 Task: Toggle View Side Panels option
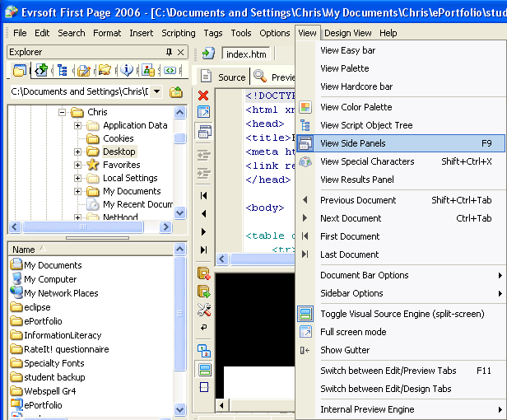(352, 143)
